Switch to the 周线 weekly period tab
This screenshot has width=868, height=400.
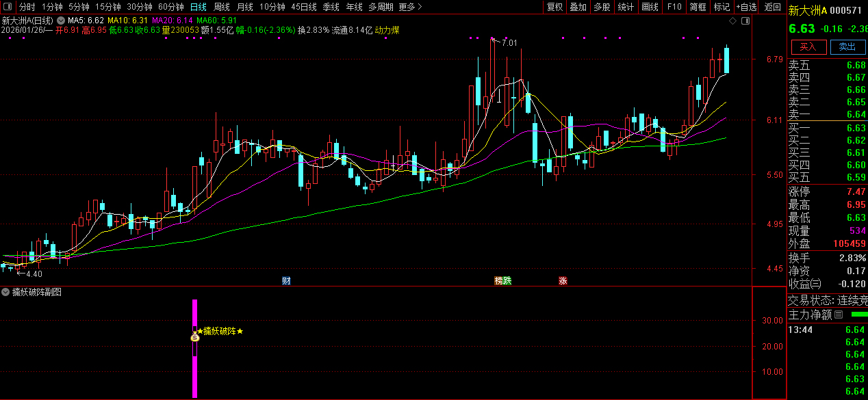tap(221, 7)
